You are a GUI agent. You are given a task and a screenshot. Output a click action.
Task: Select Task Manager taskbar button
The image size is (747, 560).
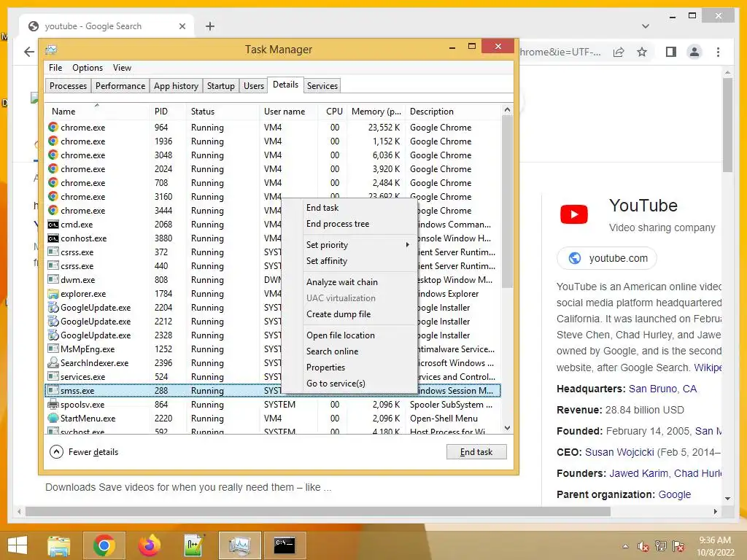click(239, 545)
